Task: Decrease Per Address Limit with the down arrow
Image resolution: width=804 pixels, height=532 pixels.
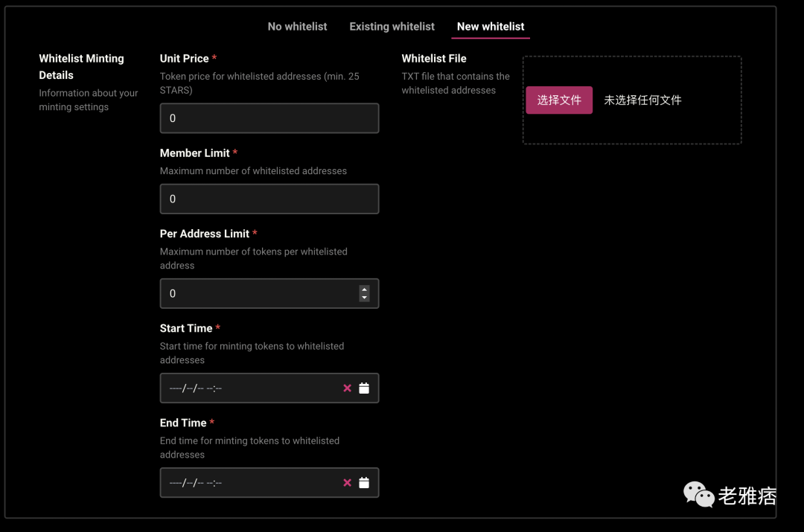Action: 364,298
